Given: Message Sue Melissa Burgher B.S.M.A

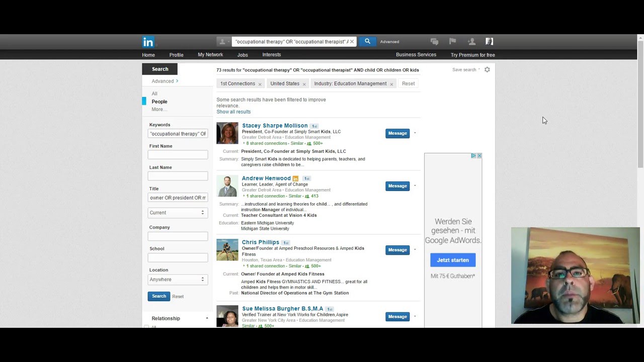Looking at the screenshot, I should [397, 317].
